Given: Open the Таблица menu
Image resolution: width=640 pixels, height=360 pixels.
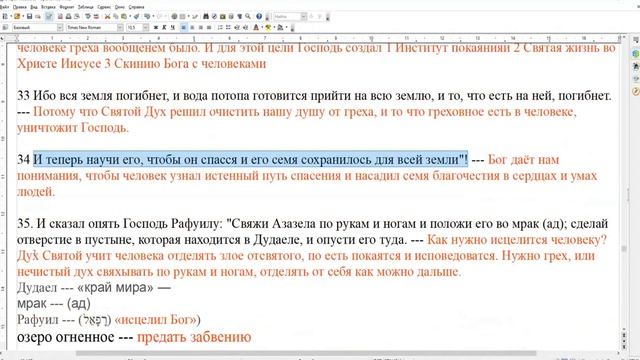Looking at the screenshot, I should click(85, 7).
